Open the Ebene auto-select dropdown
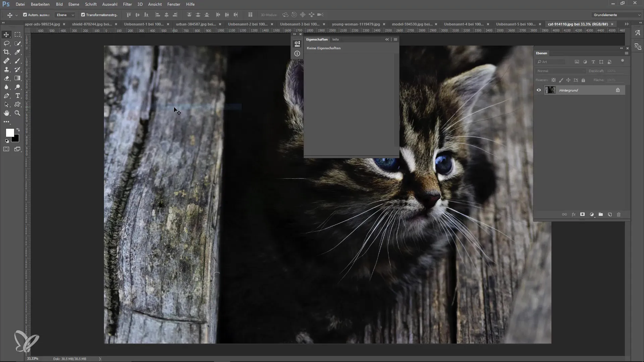This screenshot has height=362, width=644. [x=65, y=15]
